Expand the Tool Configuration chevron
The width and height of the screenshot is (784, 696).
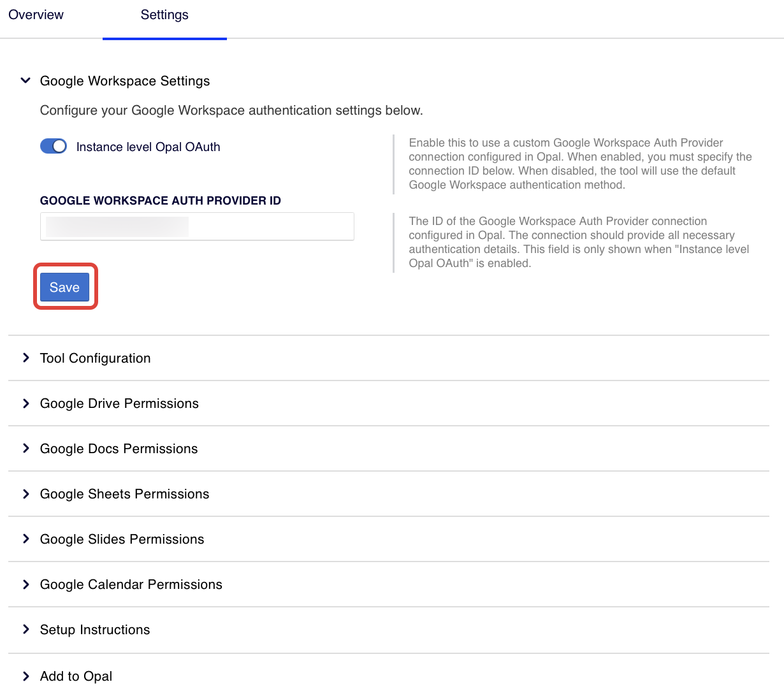click(x=26, y=358)
